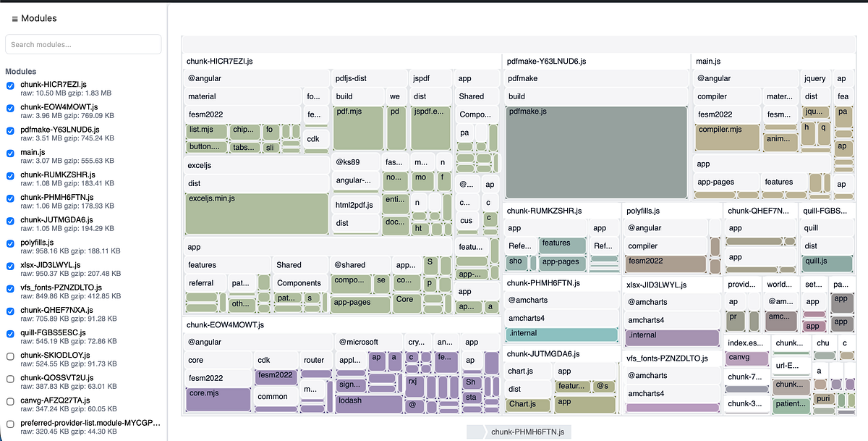
Task: Open chunk-EOW4MOWT.js treemap header
Action: (x=341, y=324)
